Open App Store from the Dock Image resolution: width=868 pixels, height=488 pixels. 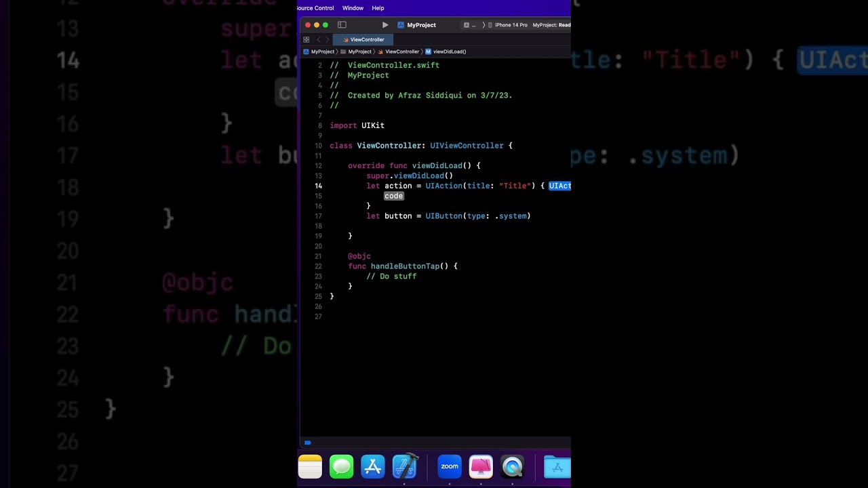[x=373, y=466]
